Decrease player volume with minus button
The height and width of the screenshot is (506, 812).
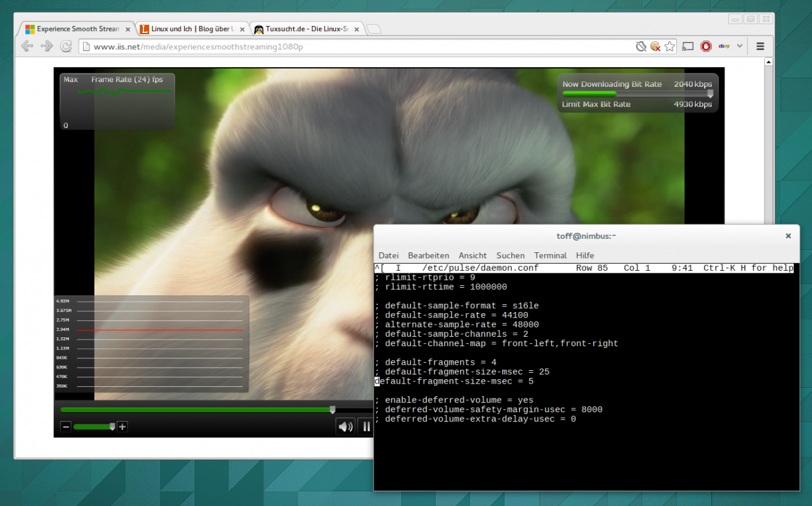point(66,427)
